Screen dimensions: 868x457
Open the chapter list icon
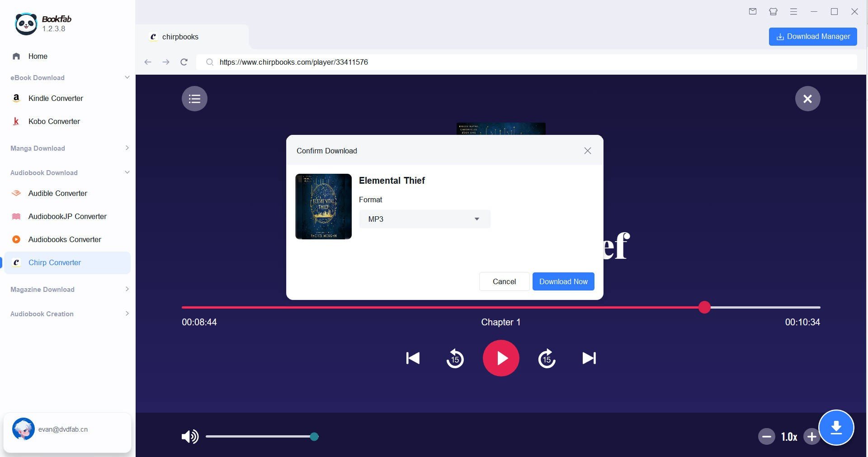[194, 99]
